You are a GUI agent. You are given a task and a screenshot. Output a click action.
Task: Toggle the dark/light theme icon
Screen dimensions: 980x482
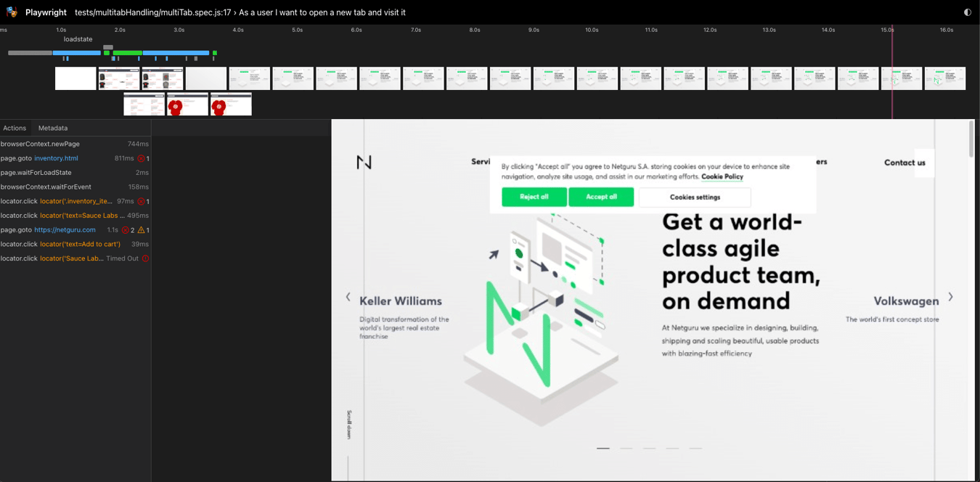pos(967,12)
